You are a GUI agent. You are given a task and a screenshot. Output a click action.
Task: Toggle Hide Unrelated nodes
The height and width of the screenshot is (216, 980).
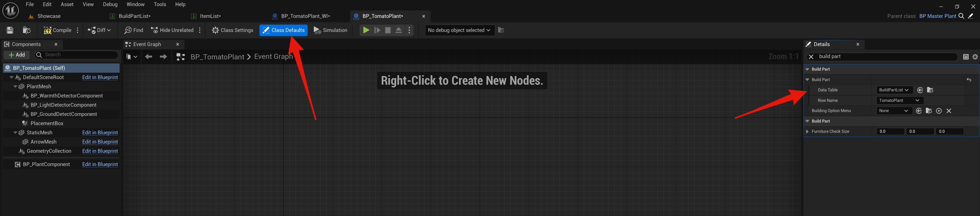pyautogui.click(x=172, y=30)
